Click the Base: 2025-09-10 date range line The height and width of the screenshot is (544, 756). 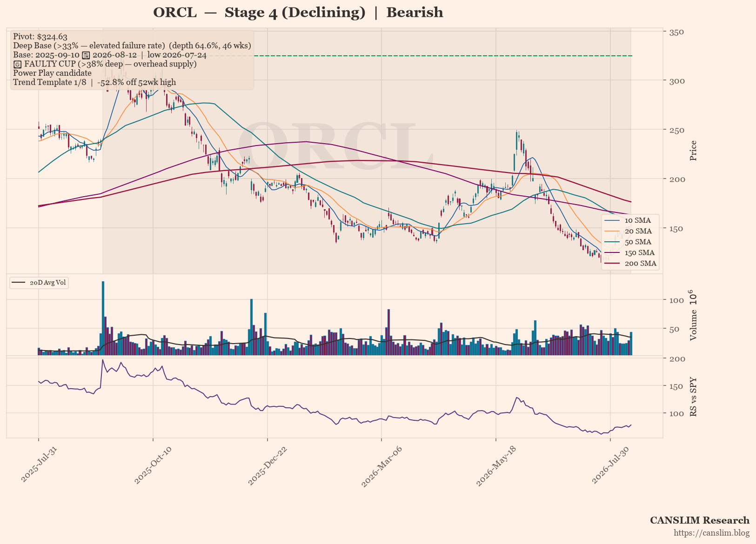click(110, 55)
